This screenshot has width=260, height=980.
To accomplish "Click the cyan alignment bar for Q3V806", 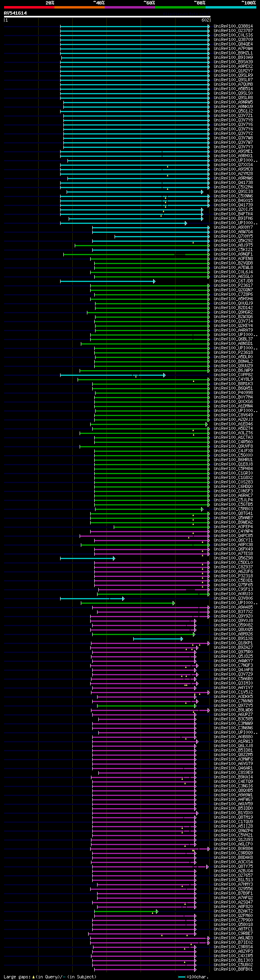I will pos(92,598).
